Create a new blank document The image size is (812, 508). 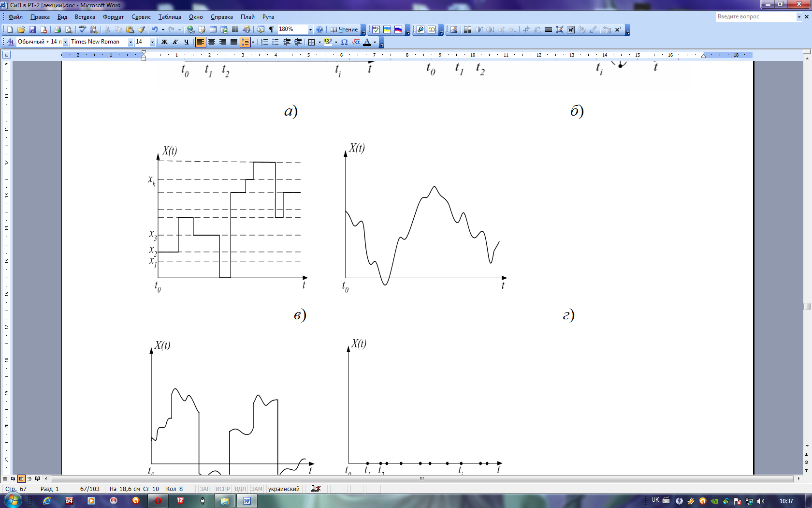(x=10, y=30)
